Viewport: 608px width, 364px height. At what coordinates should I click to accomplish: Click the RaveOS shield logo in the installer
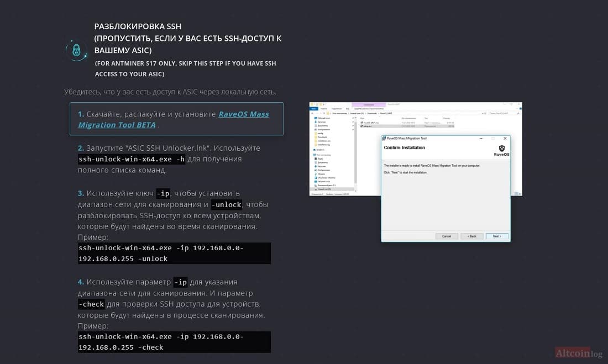(502, 150)
